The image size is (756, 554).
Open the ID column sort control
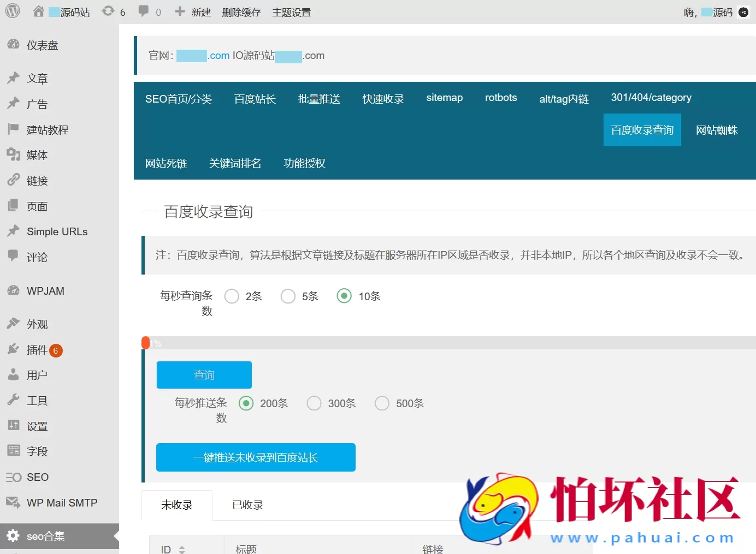coord(182,549)
